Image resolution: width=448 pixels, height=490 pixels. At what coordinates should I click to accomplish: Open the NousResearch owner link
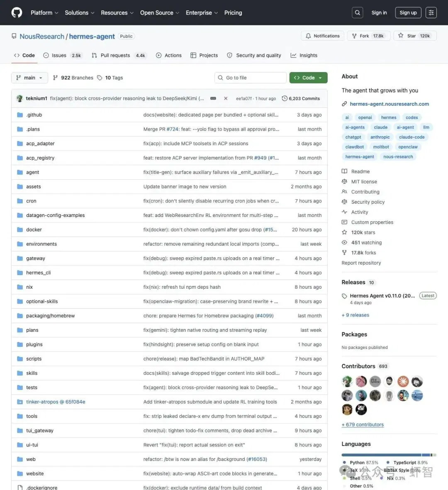coord(42,36)
